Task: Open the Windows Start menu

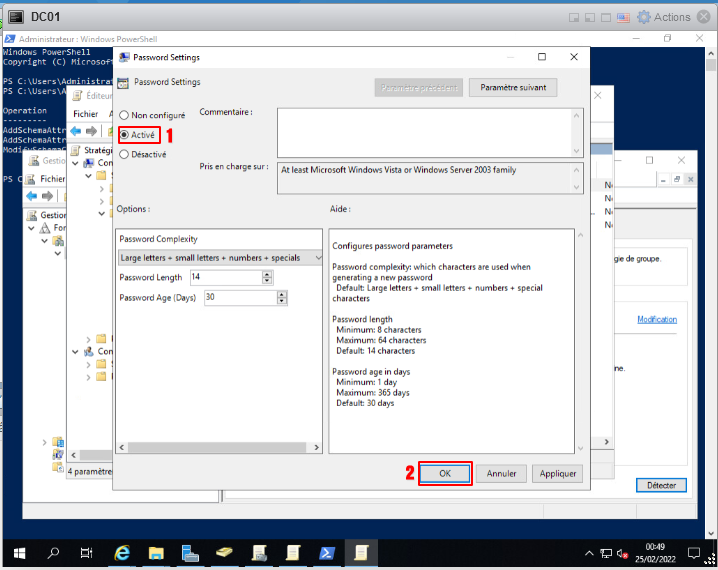Action: click(x=18, y=552)
